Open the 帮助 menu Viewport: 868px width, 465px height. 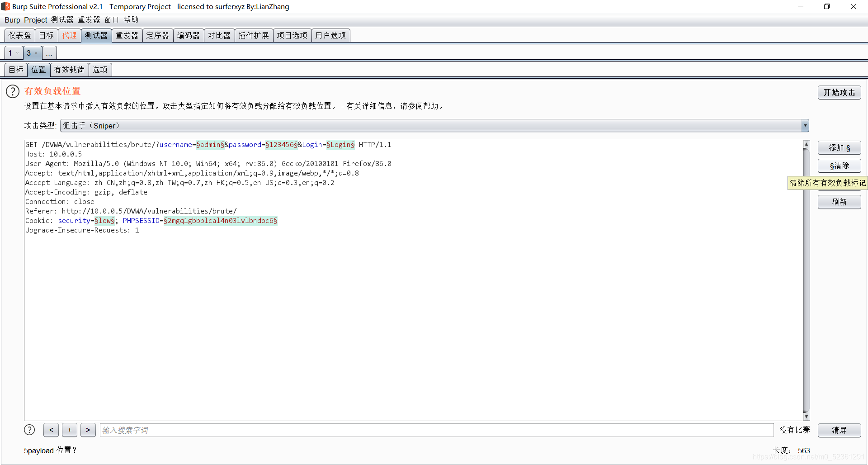coord(131,20)
